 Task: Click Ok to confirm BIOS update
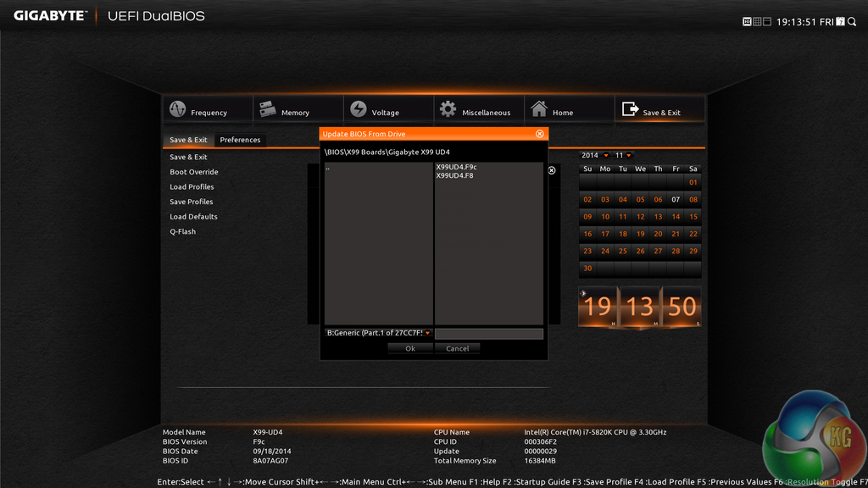tap(410, 348)
